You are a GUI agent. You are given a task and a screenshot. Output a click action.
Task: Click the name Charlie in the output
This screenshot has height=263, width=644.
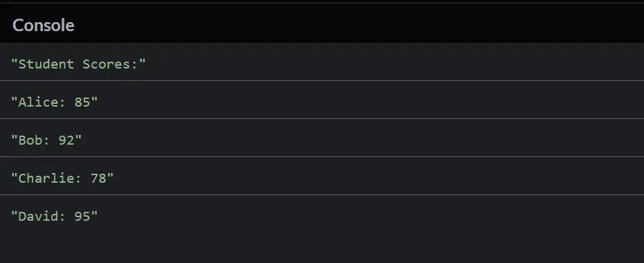[x=46, y=178]
